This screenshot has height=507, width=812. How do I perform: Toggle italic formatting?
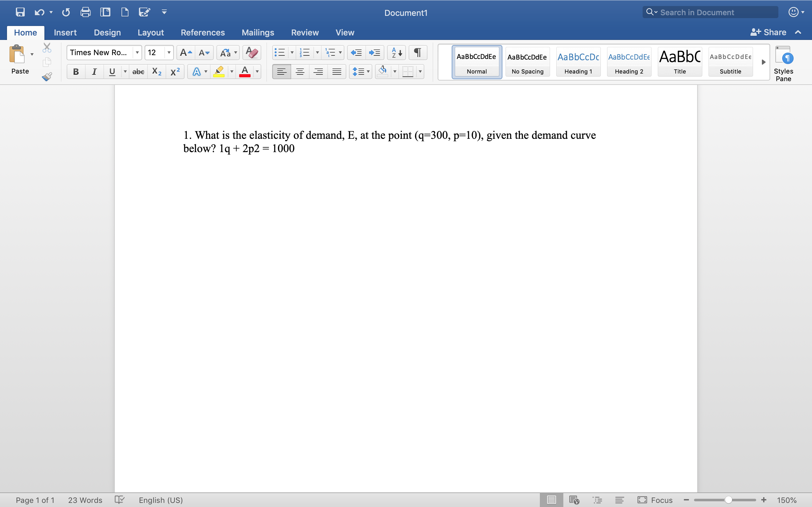click(94, 71)
